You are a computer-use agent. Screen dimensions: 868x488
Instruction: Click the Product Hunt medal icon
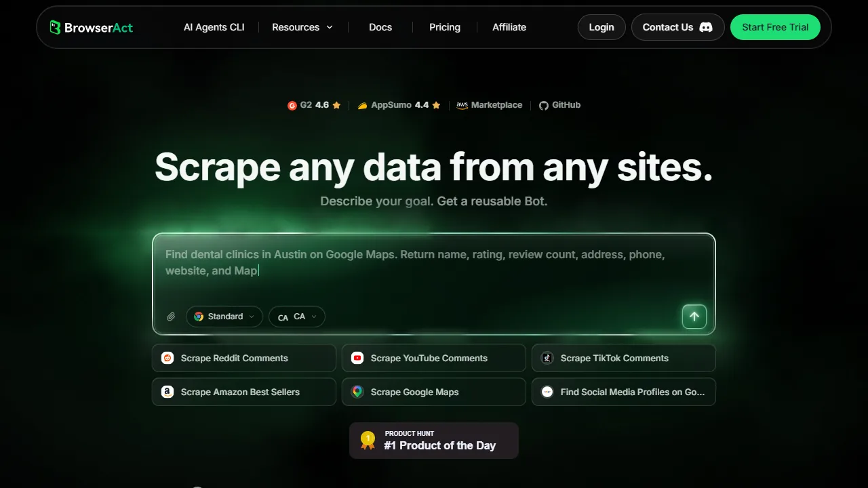click(368, 441)
